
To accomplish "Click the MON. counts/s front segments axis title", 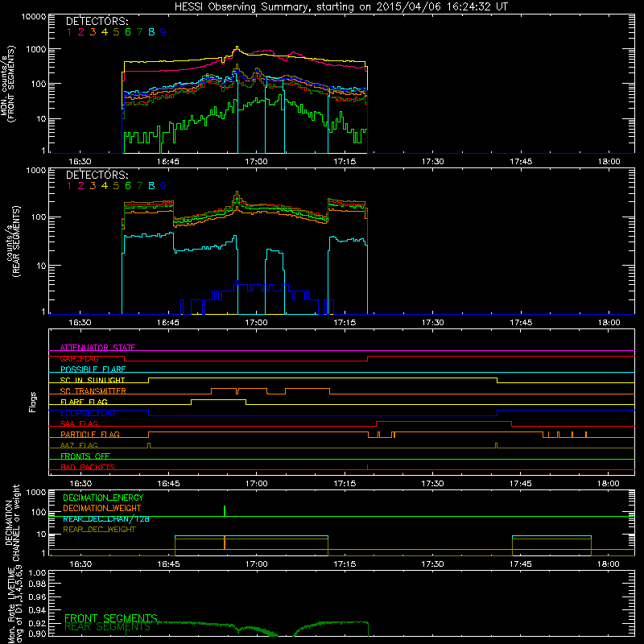I will click(8, 84).
